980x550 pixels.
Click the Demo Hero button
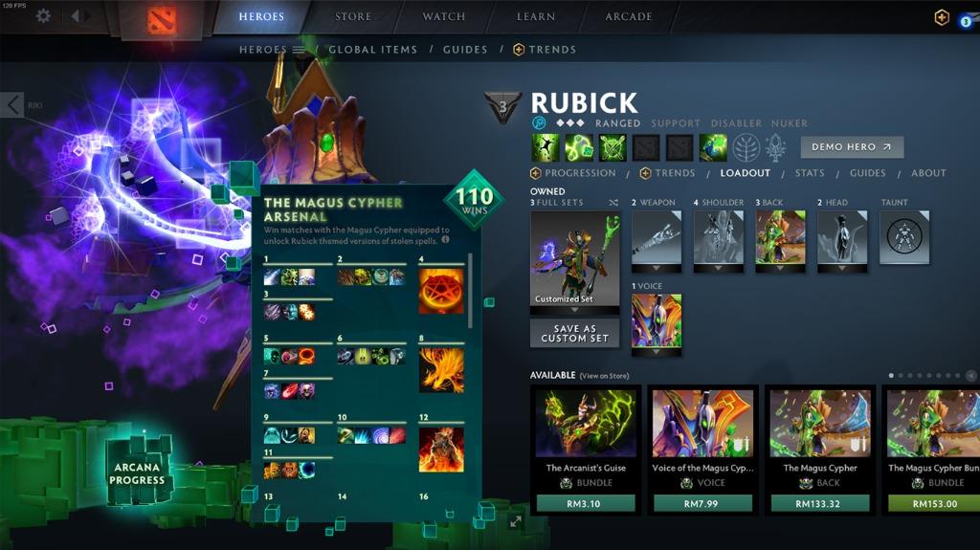pos(852,147)
